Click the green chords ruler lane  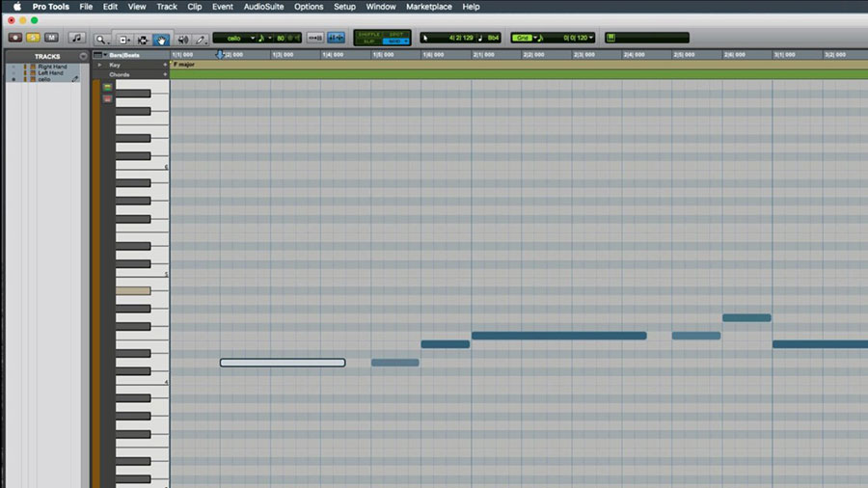tap(519, 74)
